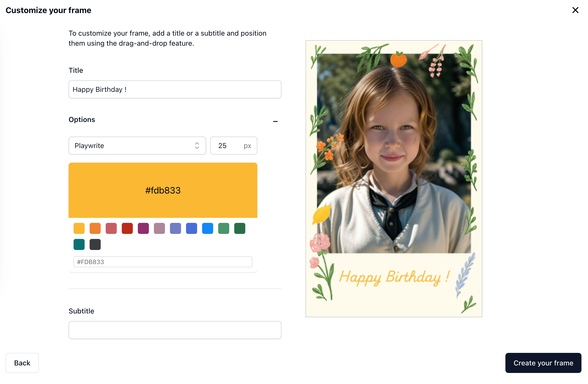Pick the periwinkle color swatch
The width and height of the screenshot is (588, 384).
[175, 228]
